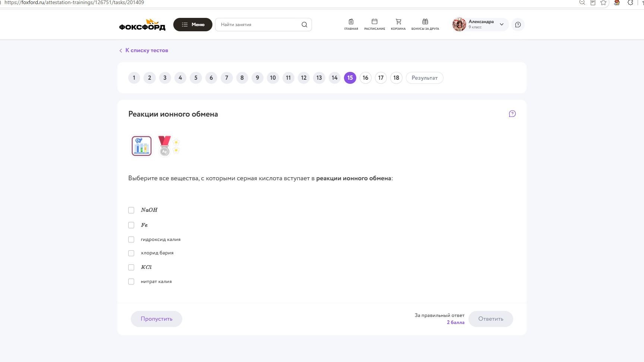Click the browser address bar URL

point(74,3)
